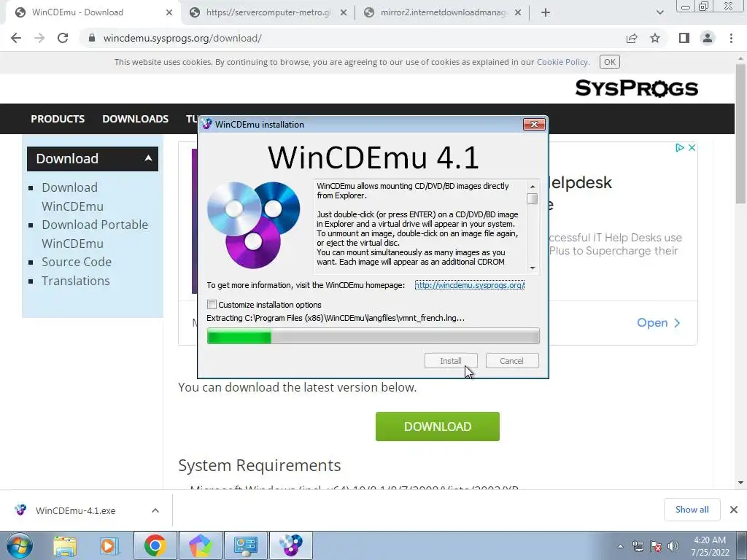The height and width of the screenshot is (560, 747).
Task: Open the Chrome profile avatar
Action: pyautogui.click(x=708, y=38)
